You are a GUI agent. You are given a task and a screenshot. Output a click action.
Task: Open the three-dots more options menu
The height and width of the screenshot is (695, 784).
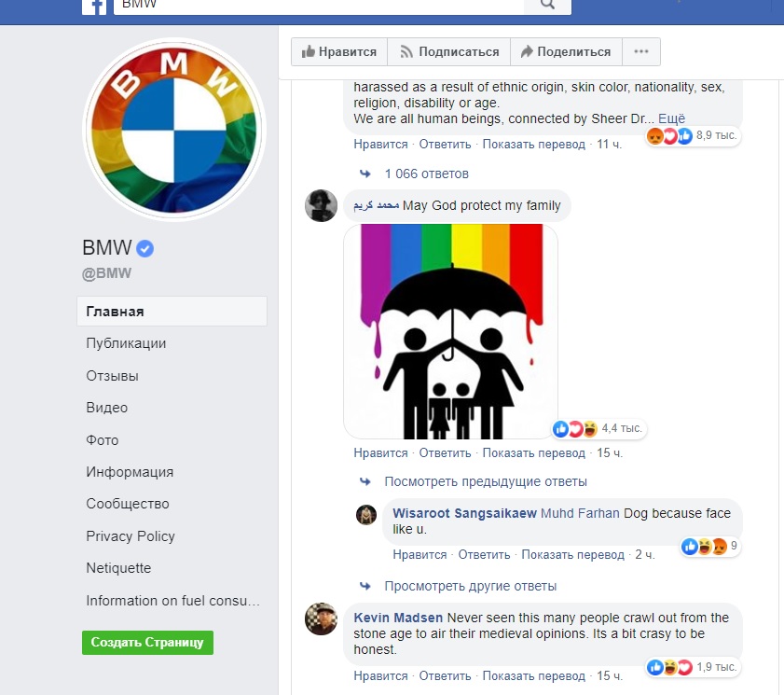pyautogui.click(x=641, y=51)
